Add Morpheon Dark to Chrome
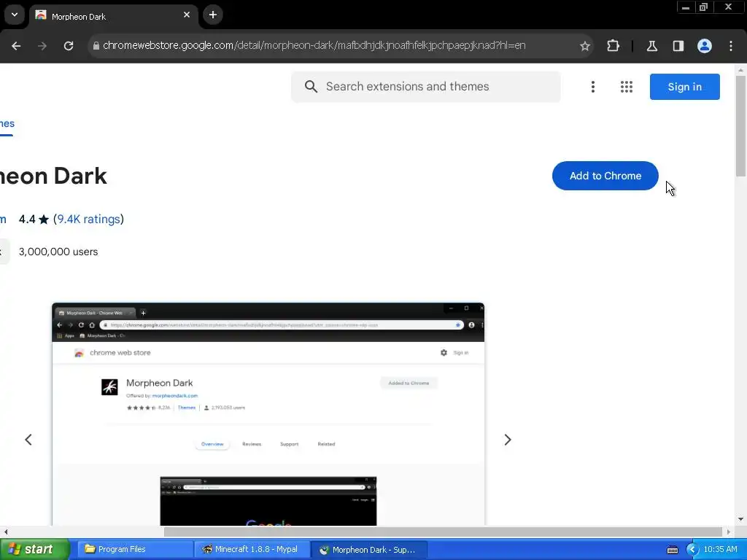Image resolution: width=747 pixels, height=560 pixels. coord(605,176)
